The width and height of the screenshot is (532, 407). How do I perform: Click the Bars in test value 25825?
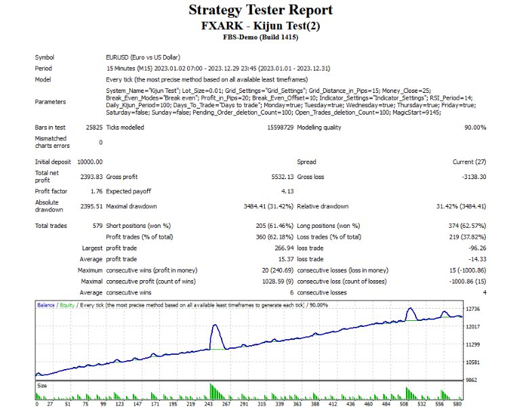[x=94, y=128]
